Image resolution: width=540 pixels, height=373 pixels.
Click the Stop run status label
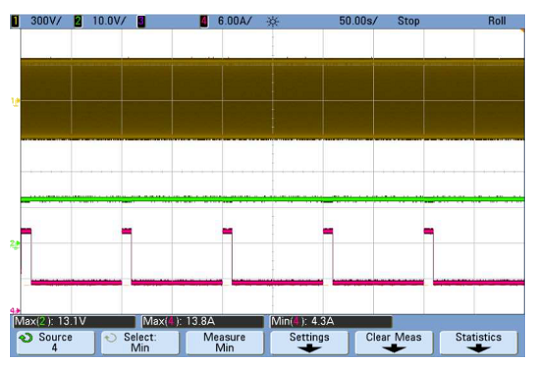[x=408, y=21]
